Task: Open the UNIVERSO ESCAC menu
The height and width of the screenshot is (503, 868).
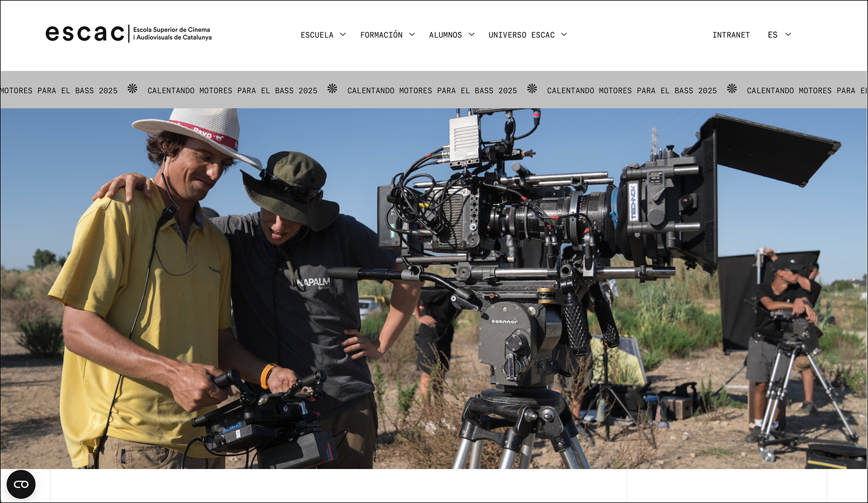Action: [x=521, y=35]
